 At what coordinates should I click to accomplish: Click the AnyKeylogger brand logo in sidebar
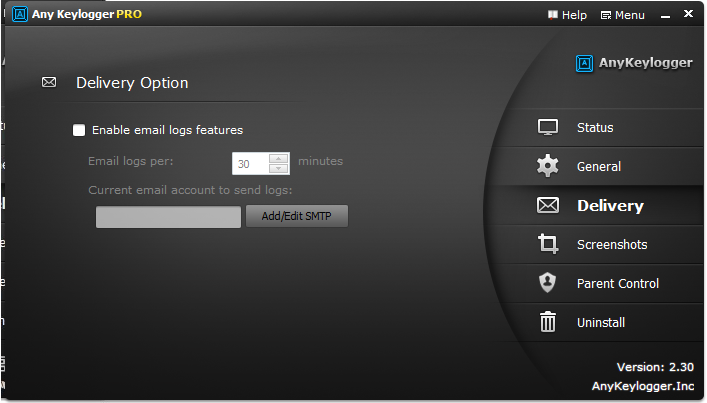click(x=584, y=63)
